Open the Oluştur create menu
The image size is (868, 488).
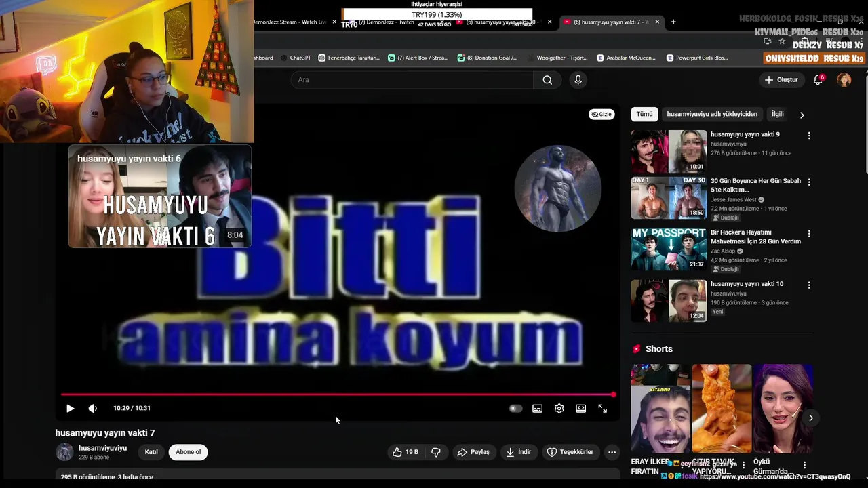coord(781,80)
